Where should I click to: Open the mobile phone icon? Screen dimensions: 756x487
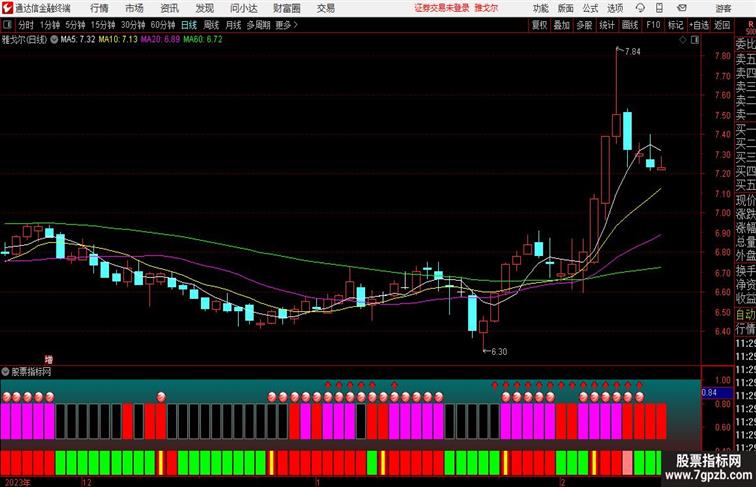(659, 8)
